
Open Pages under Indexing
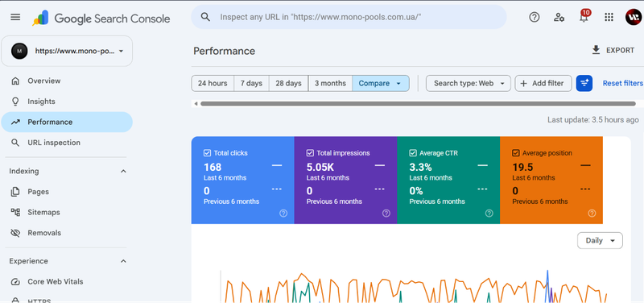67,192
